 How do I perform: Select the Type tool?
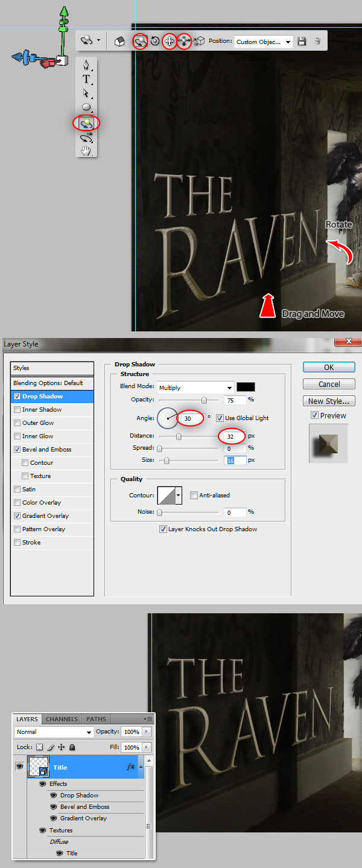coord(86,79)
